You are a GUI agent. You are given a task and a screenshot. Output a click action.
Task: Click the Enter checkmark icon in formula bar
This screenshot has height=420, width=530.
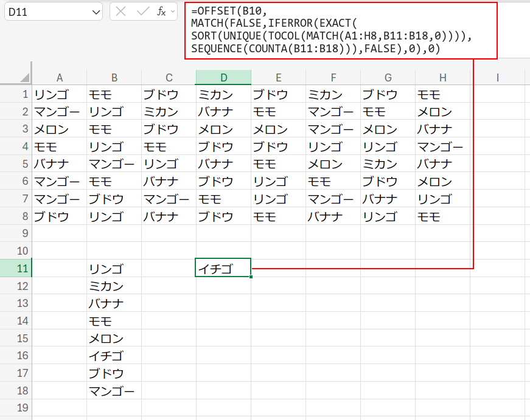point(142,12)
